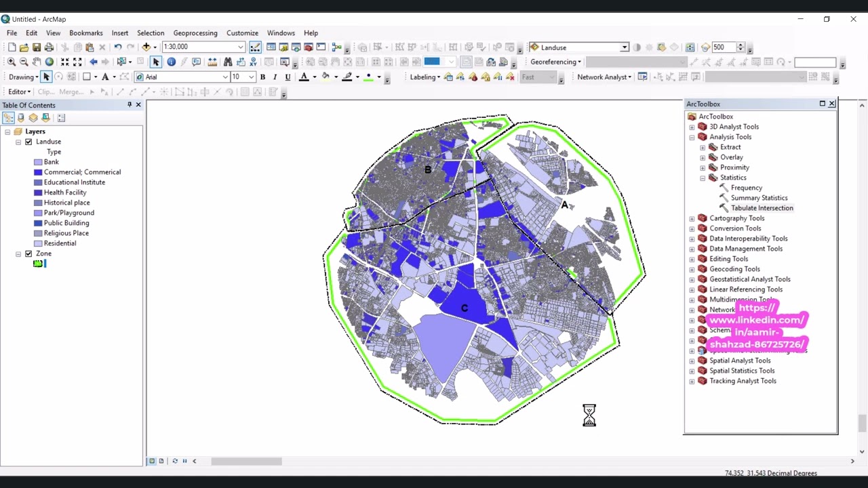The height and width of the screenshot is (488, 868).
Task: List layers by drawing order
Action: click(8, 118)
